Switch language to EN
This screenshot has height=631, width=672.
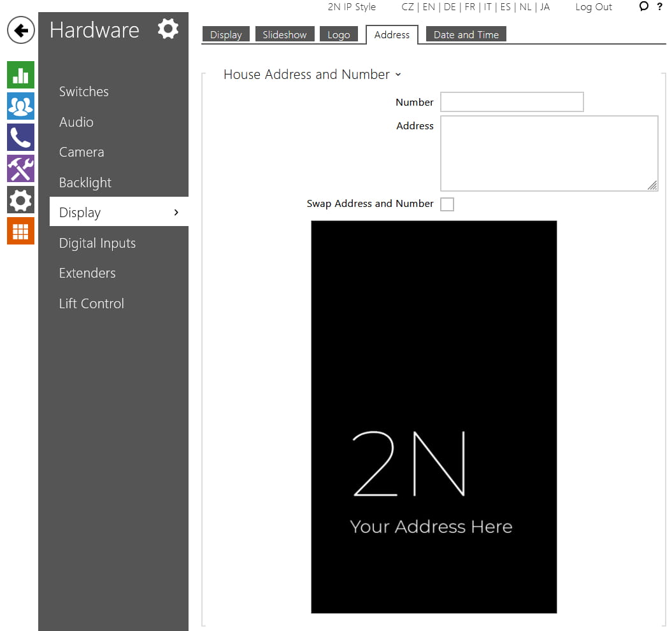(429, 7)
